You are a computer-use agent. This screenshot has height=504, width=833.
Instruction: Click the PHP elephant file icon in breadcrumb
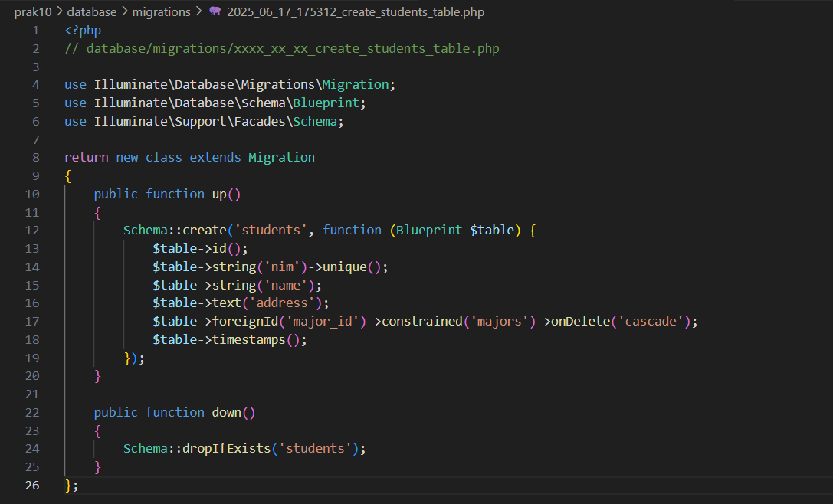(215, 11)
